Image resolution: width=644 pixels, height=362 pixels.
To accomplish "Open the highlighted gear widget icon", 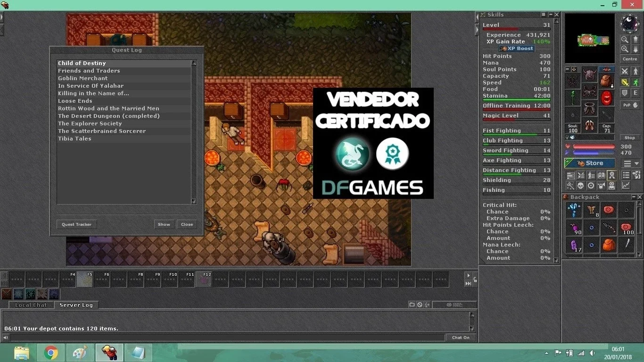I will (x=612, y=175).
